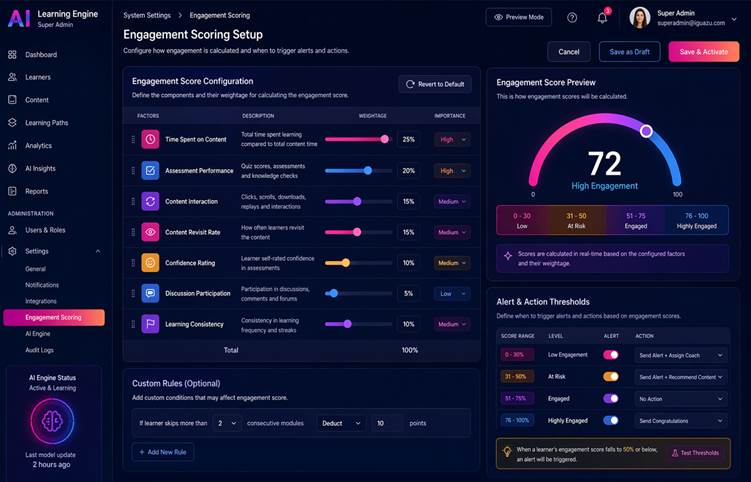751x482 pixels.
Task: Click the Confidence Rating slider knob
Action: (346, 263)
